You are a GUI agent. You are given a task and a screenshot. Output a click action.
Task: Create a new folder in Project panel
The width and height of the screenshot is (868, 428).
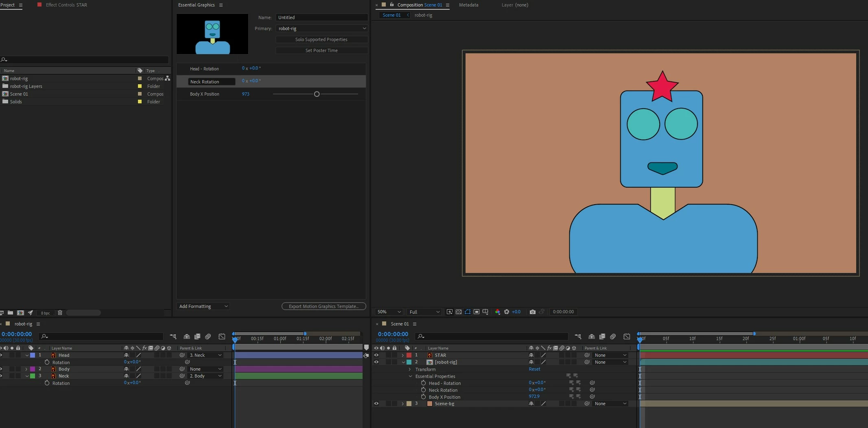[10, 312]
